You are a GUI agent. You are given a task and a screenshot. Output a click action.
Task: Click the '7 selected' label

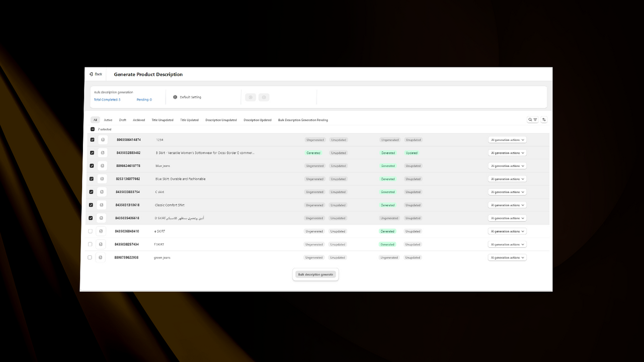pos(105,129)
